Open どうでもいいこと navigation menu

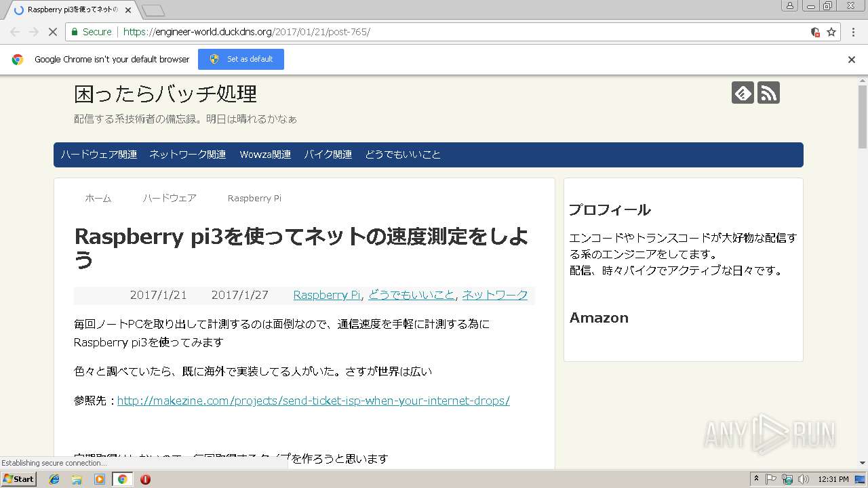(x=403, y=155)
